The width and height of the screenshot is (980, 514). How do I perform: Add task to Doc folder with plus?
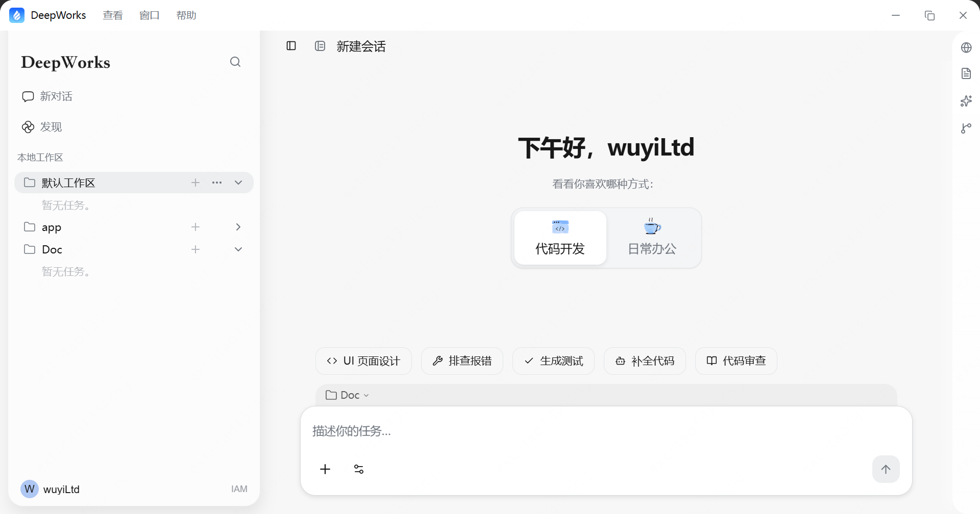(x=195, y=249)
